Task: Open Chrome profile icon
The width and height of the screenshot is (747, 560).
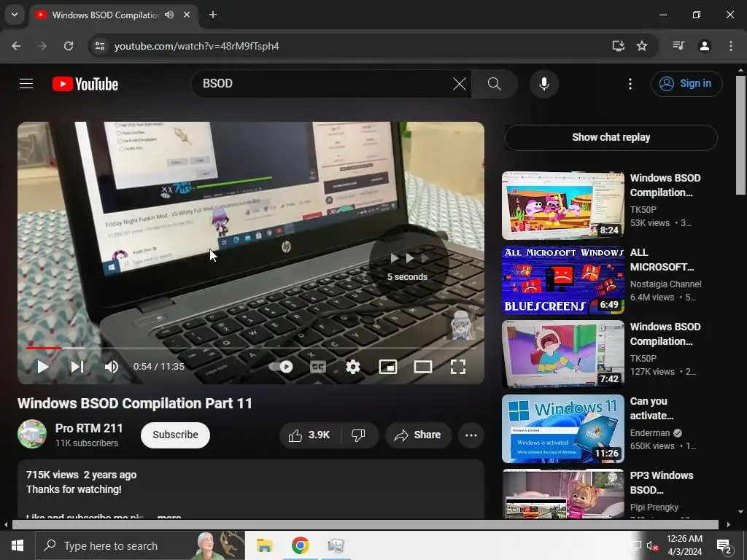Action: (704, 46)
